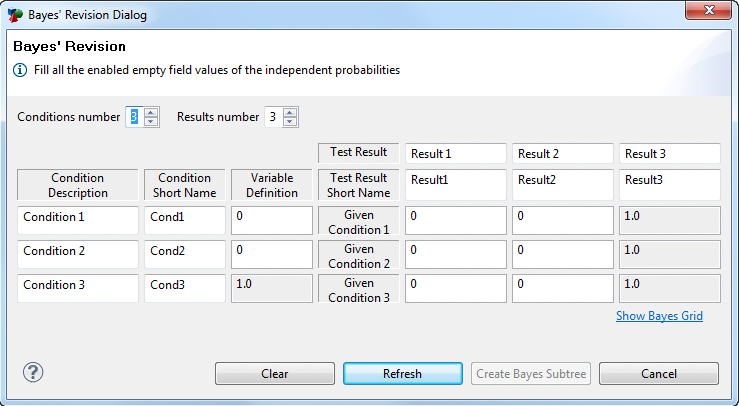739x406 pixels.
Task: Click the application icon in the title bar
Action: 15,15
